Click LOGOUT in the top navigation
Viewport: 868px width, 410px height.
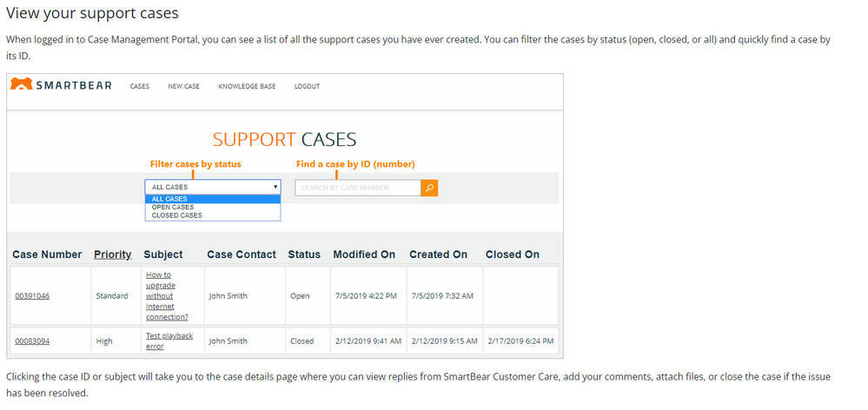308,86
